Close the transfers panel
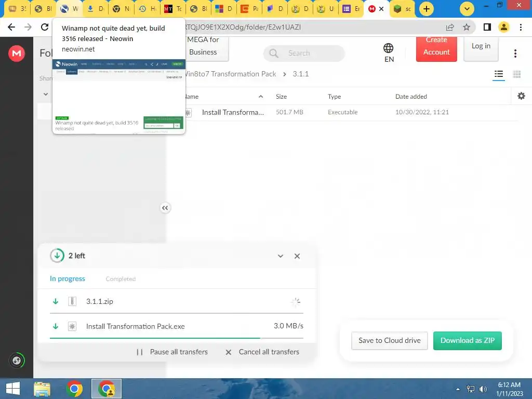 click(x=297, y=256)
